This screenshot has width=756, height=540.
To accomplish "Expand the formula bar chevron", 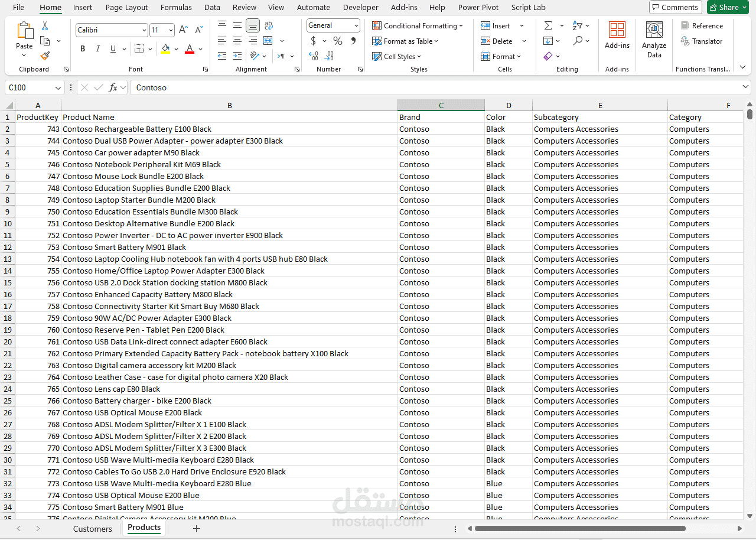I will tap(746, 87).
